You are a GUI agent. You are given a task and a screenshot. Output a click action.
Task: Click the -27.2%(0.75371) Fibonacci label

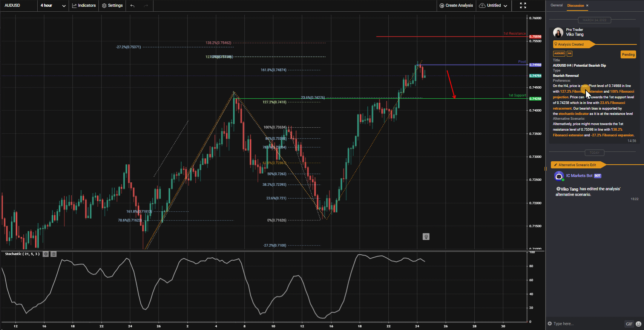click(x=129, y=47)
